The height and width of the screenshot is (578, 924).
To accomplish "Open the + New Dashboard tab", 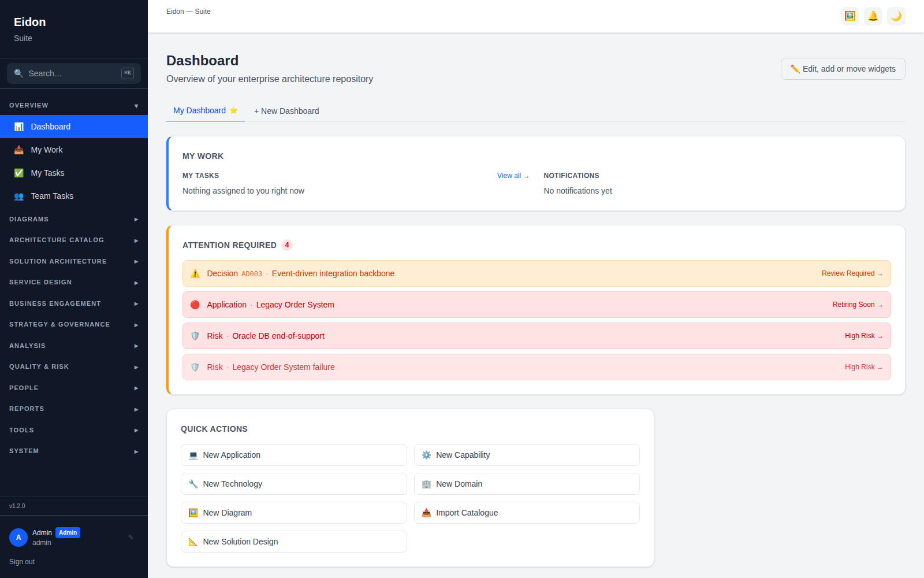I will point(286,111).
